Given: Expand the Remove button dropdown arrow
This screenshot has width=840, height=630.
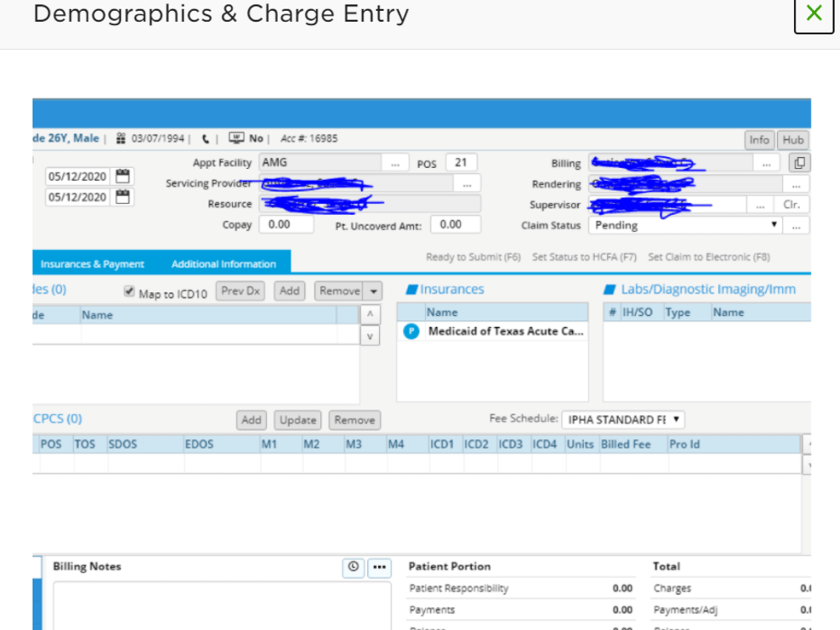Looking at the screenshot, I should point(374,291).
